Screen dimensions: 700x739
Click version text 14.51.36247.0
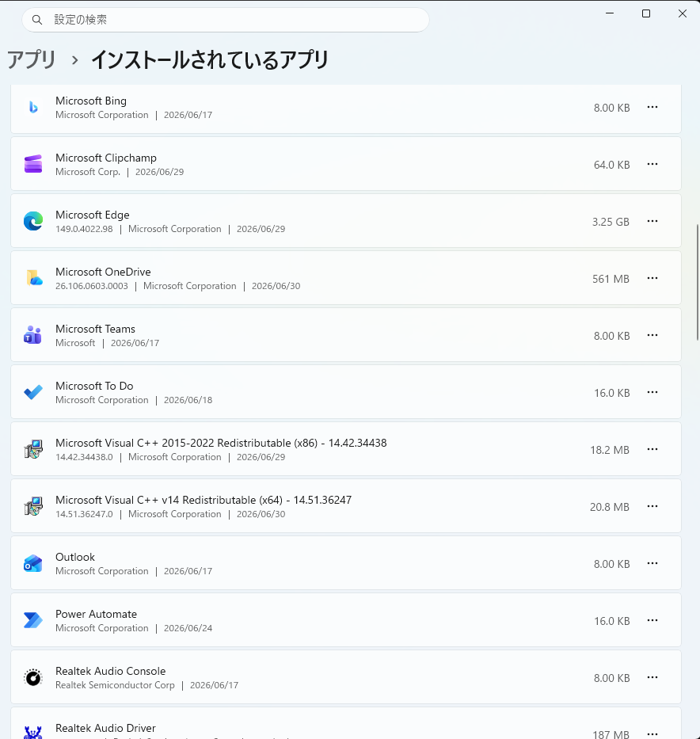pos(84,514)
